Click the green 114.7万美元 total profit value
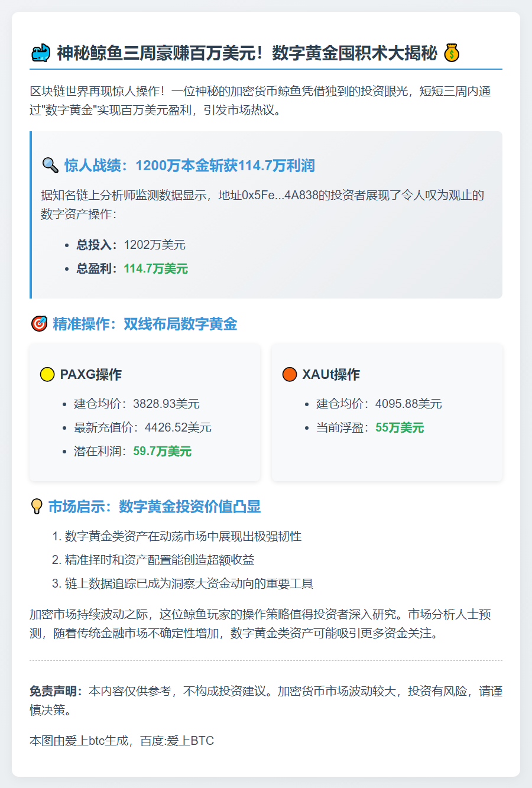Image resolution: width=532 pixels, height=788 pixels. pos(155,269)
